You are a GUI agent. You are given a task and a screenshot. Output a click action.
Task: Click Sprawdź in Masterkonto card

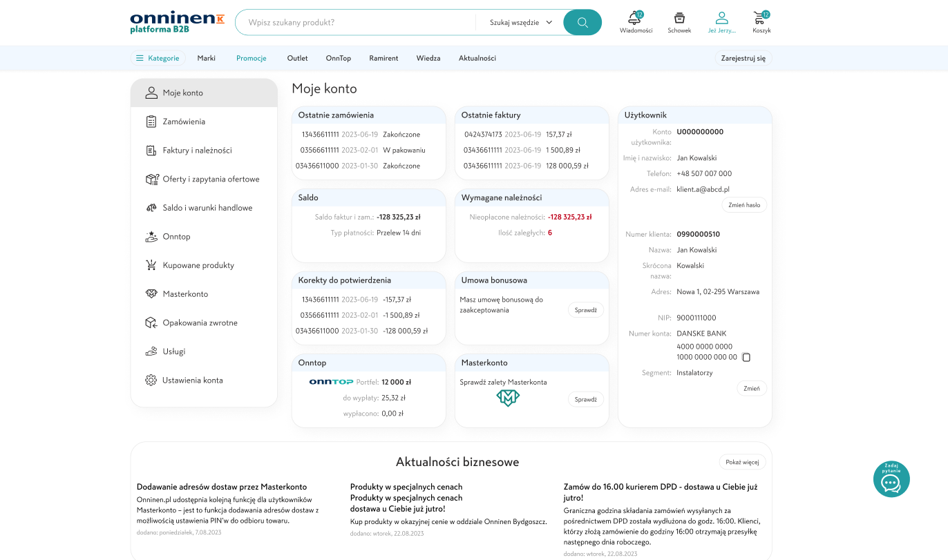coord(586,399)
